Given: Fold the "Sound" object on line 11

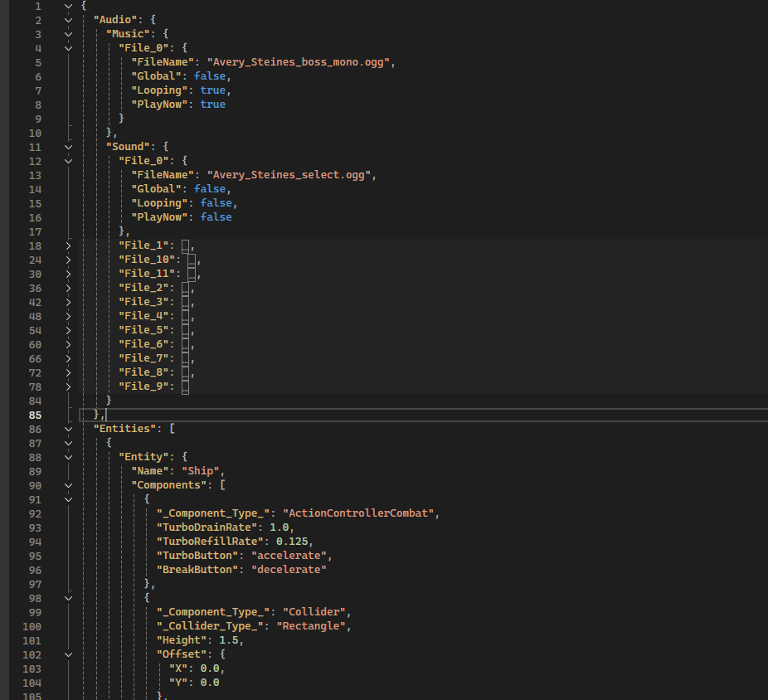Looking at the screenshot, I should click(x=68, y=147).
